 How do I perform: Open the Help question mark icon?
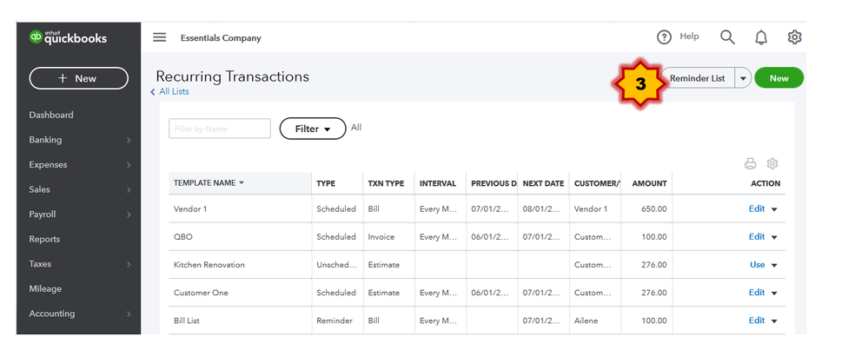tap(665, 37)
